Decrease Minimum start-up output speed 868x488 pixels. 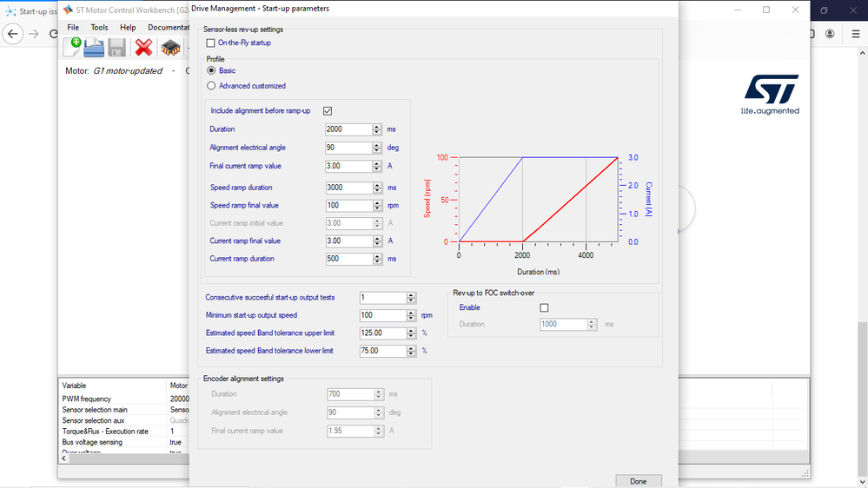pyautogui.click(x=411, y=318)
